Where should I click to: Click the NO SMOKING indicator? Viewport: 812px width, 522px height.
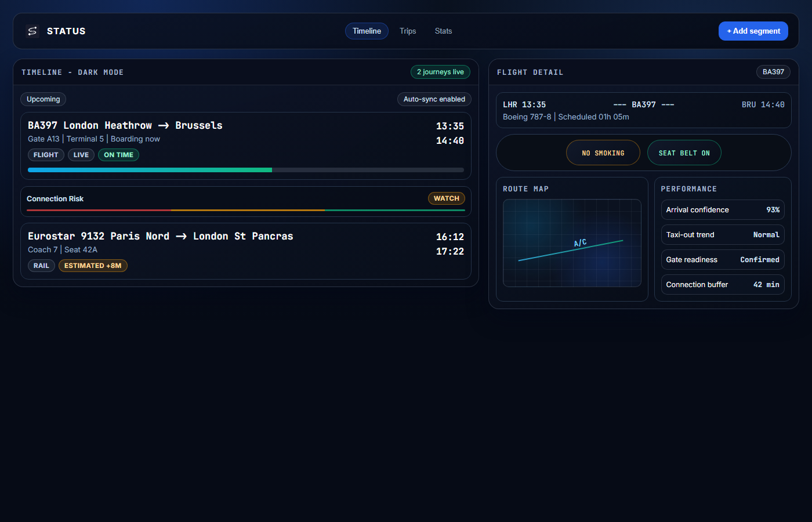point(603,152)
